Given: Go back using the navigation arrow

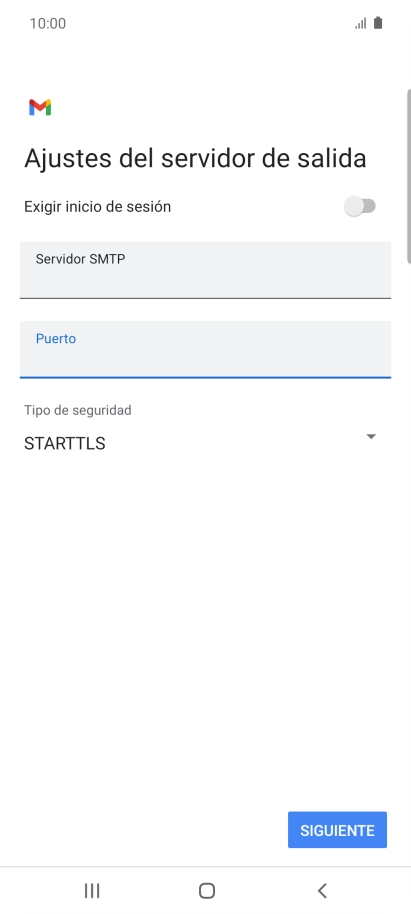Looking at the screenshot, I should pyautogui.click(x=322, y=890).
